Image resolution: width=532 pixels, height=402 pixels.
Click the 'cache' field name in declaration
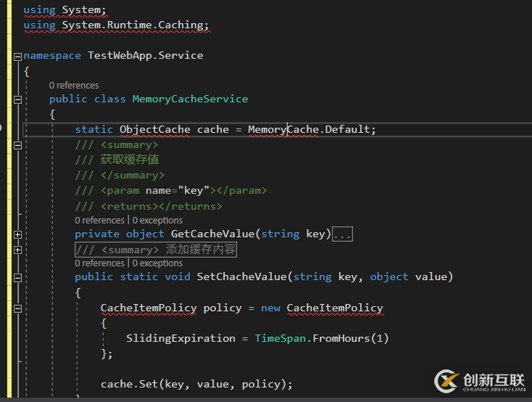213,129
